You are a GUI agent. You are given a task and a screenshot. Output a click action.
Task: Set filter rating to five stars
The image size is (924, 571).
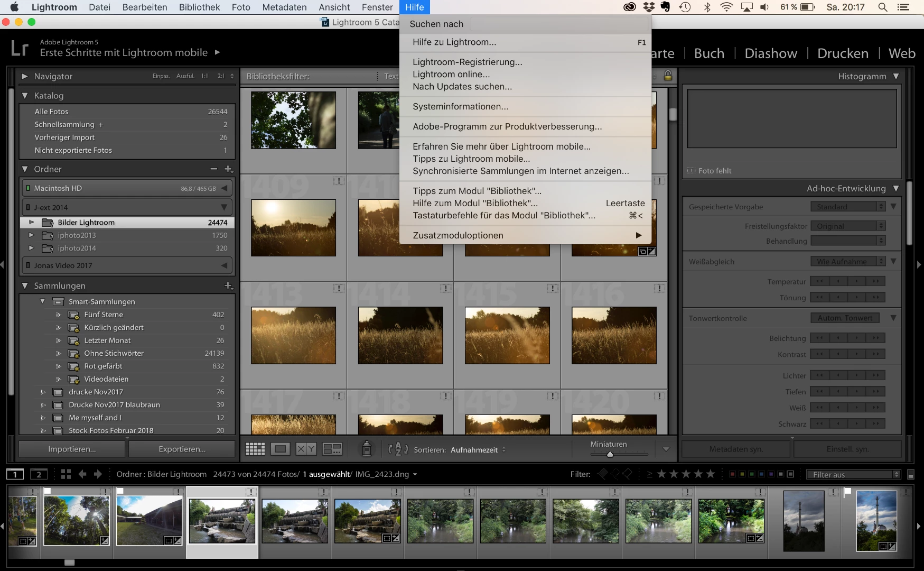tap(711, 474)
